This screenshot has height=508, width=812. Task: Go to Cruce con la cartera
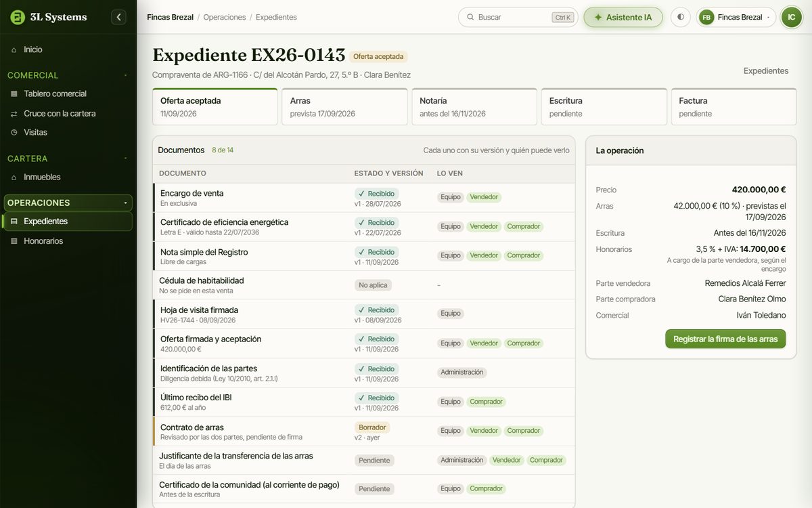click(68, 113)
